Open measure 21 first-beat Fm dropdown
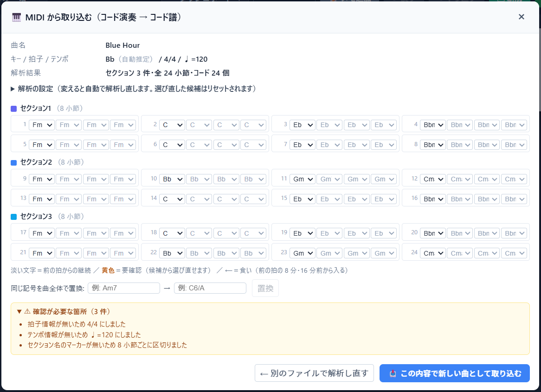The image size is (541, 392). (41, 253)
